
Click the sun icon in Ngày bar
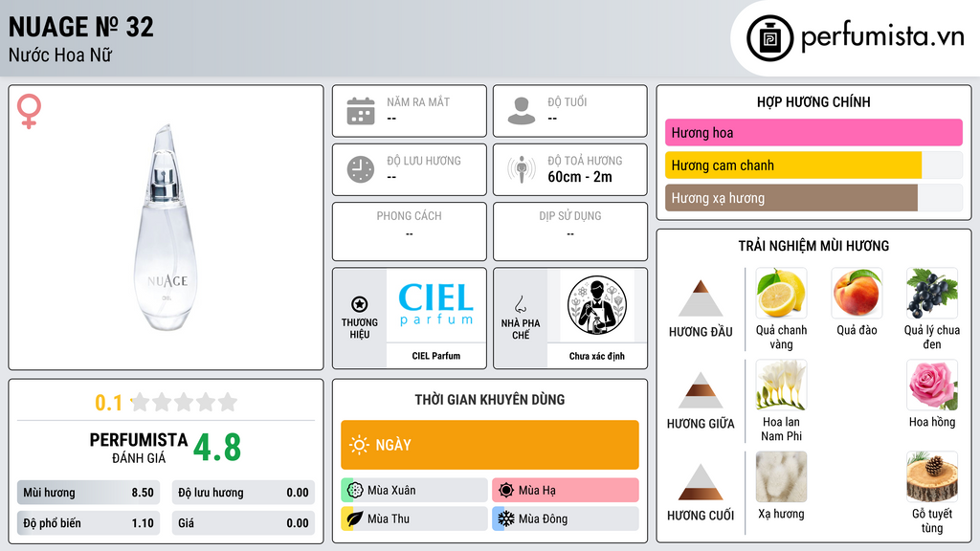(x=359, y=445)
